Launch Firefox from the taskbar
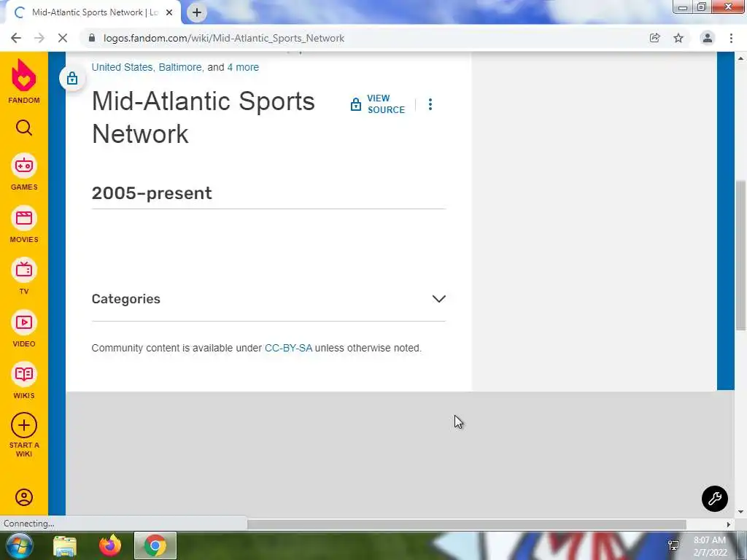This screenshot has height=560, width=747. click(110, 545)
